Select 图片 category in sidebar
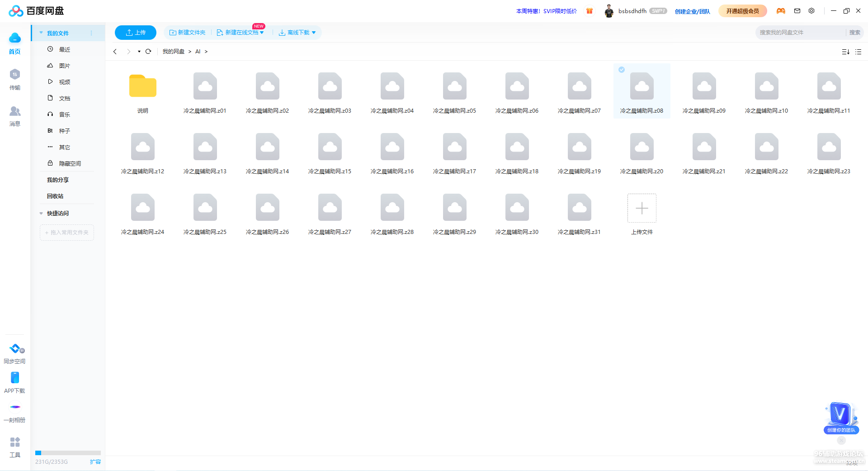Screen dimensions: 868x471 pos(65,66)
